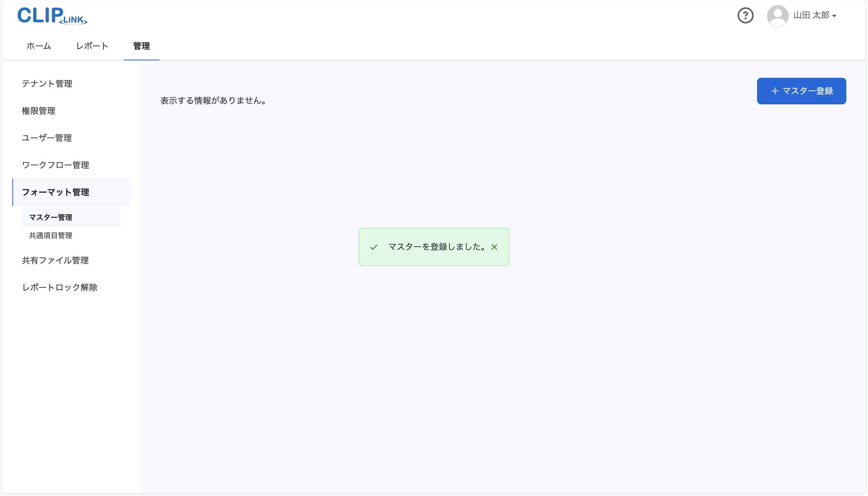The width and height of the screenshot is (868, 496).
Task: Select the 管理 tab
Action: pyautogui.click(x=141, y=46)
